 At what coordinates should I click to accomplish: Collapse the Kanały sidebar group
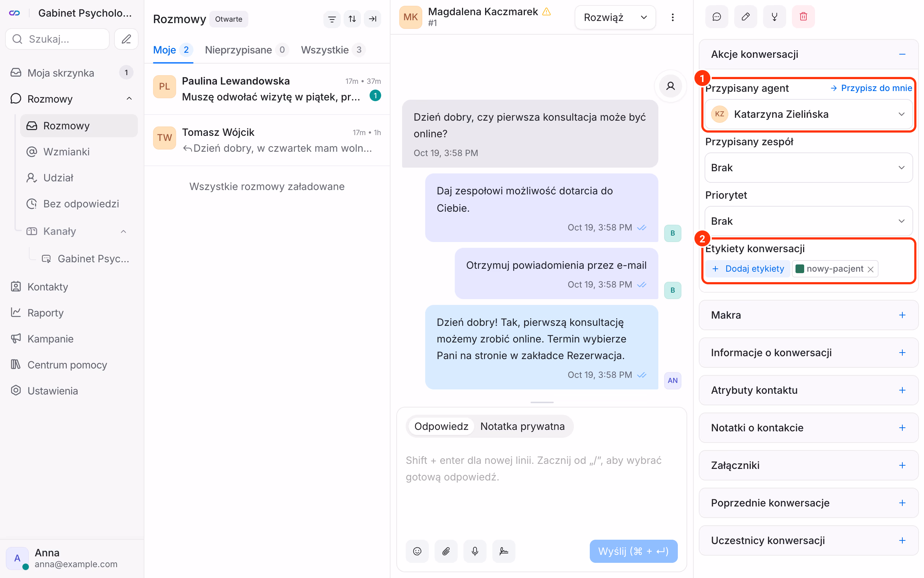[123, 231]
